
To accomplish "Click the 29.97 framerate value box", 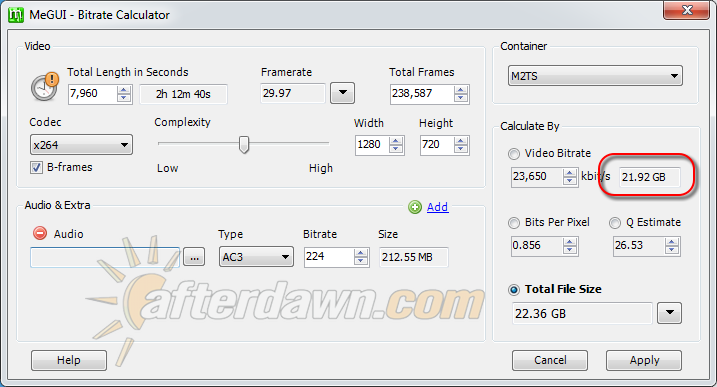I will click(293, 93).
